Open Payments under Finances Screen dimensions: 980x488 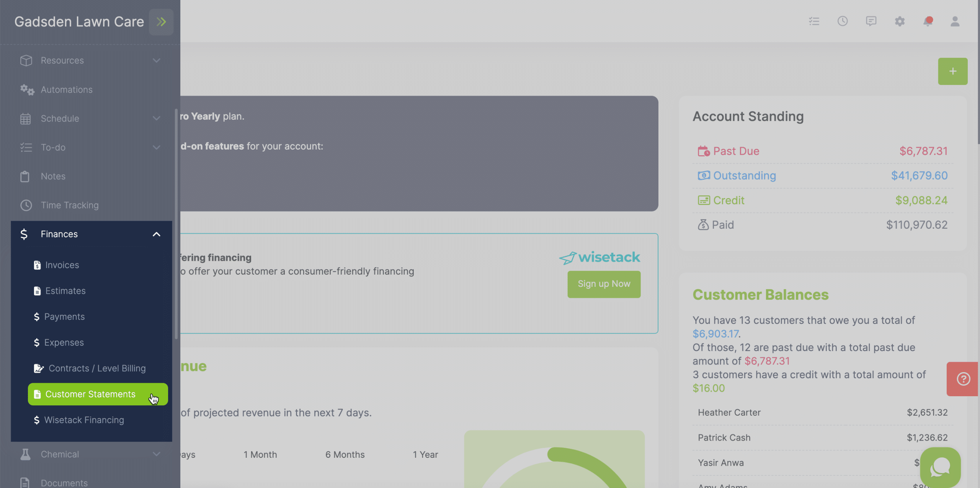click(x=64, y=317)
